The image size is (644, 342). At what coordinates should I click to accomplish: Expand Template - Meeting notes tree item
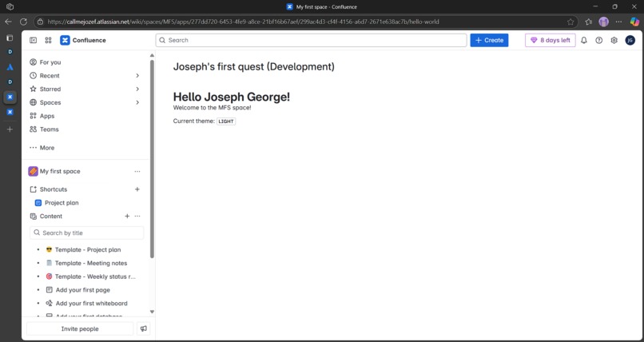(38, 263)
